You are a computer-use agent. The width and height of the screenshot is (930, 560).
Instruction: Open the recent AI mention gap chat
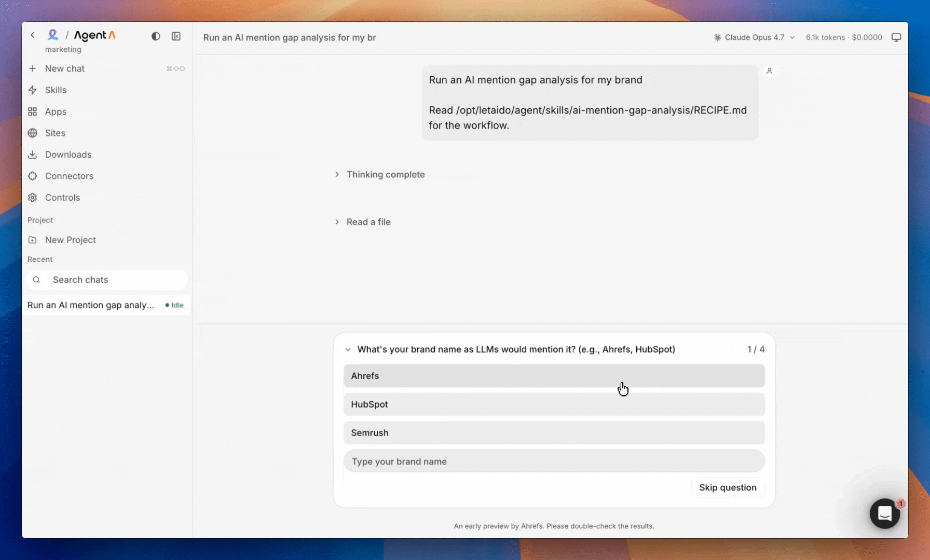(x=106, y=305)
